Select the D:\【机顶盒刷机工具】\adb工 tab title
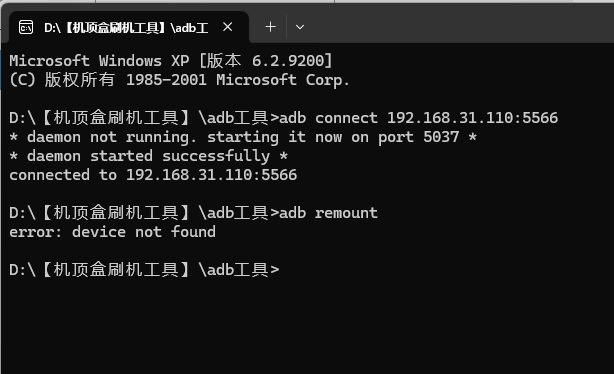Viewport: 614px width, 374px height. click(x=126, y=28)
